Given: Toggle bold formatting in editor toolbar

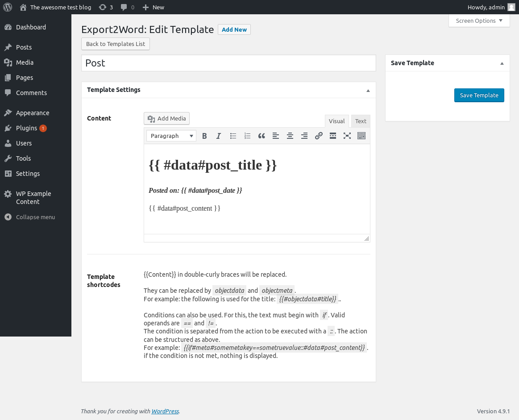Looking at the screenshot, I should 204,136.
